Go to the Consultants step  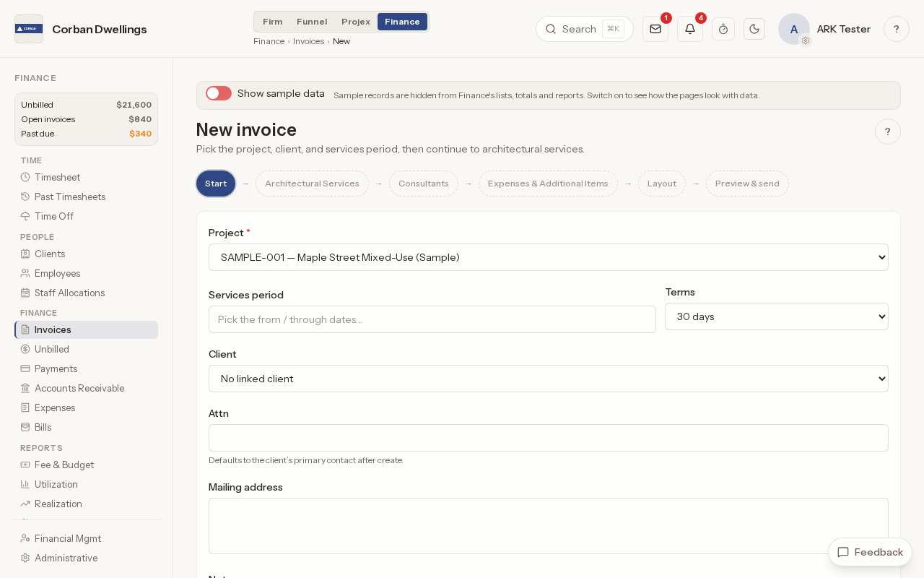tap(424, 184)
